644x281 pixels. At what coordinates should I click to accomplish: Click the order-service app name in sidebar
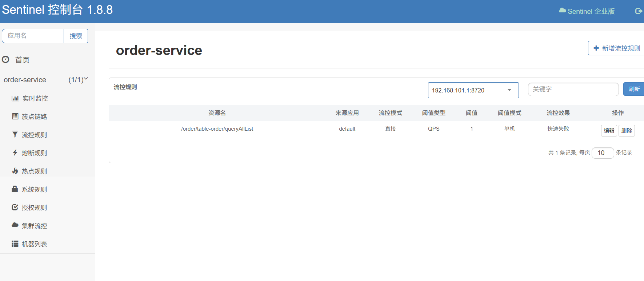pyautogui.click(x=25, y=80)
